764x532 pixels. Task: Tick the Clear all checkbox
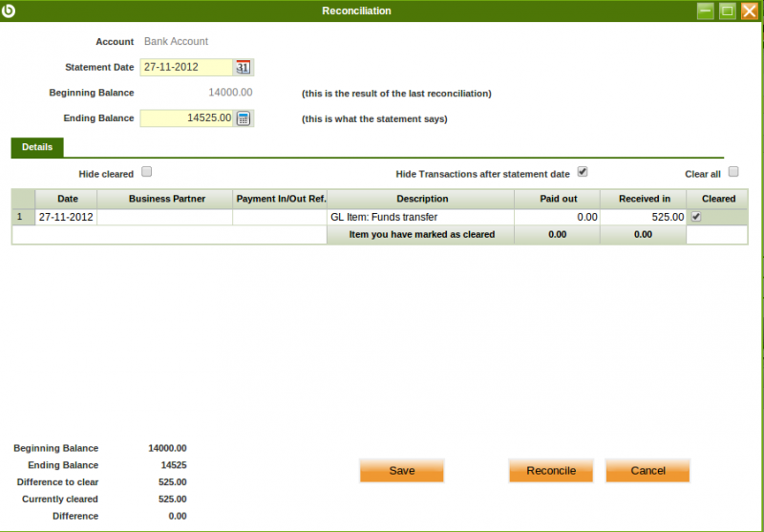point(733,172)
